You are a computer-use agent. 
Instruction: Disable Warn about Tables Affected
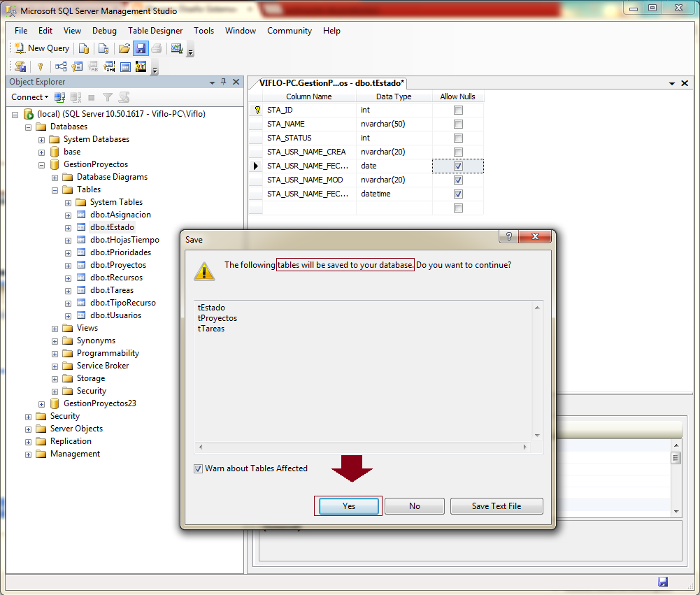pyautogui.click(x=198, y=468)
